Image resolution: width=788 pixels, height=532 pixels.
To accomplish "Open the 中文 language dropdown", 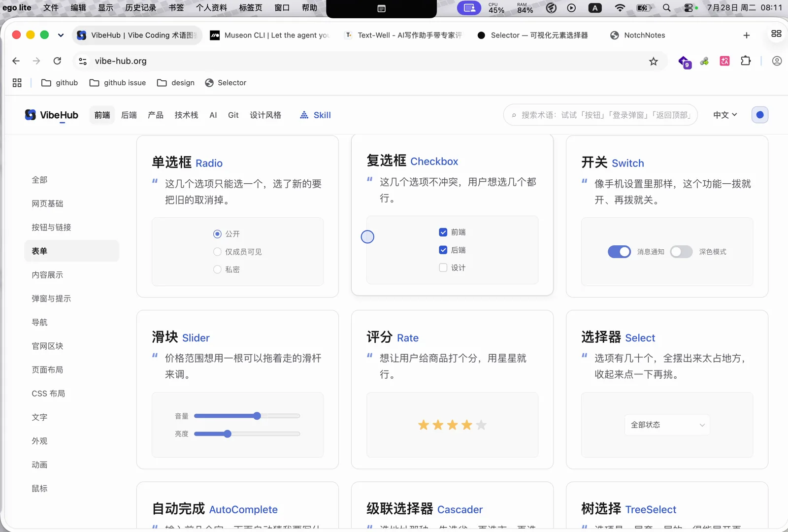I will (725, 115).
